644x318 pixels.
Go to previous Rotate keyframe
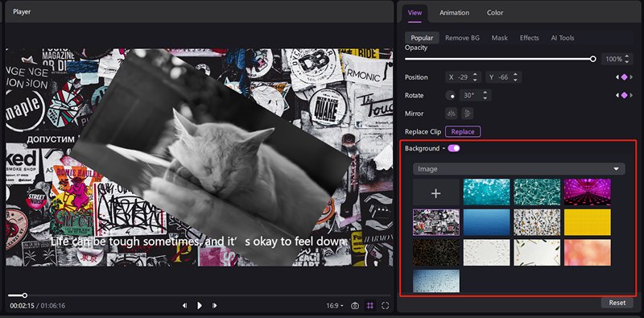pos(617,95)
